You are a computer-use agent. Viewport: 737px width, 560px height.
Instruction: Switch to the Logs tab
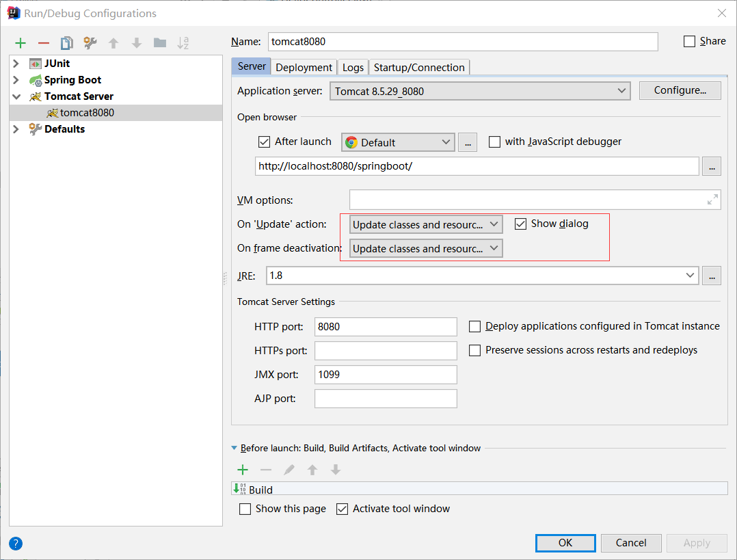pyautogui.click(x=353, y=67)
